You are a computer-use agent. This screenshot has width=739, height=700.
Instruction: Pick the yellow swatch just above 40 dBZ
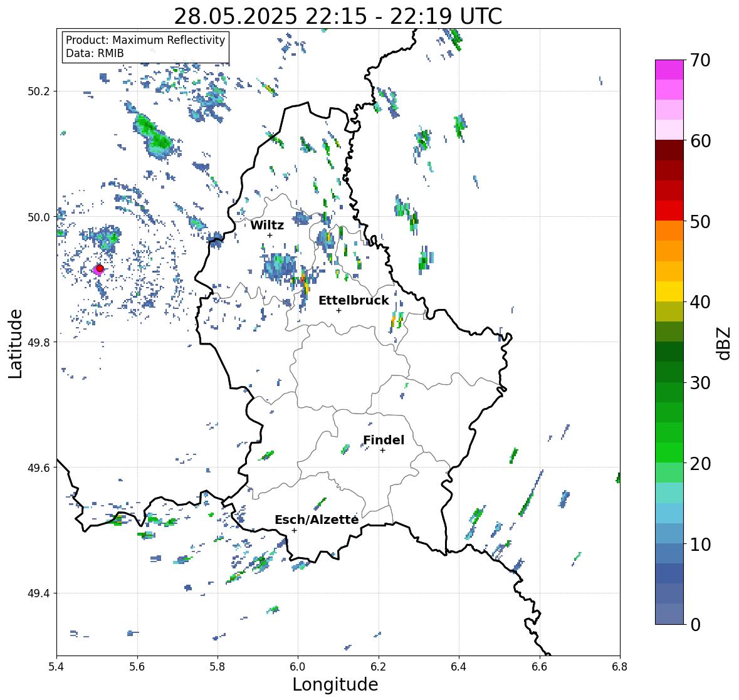coord(669,291)
